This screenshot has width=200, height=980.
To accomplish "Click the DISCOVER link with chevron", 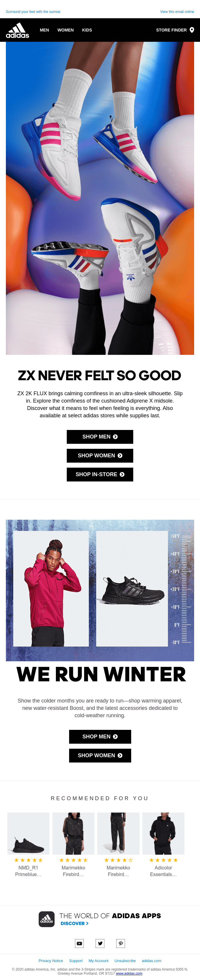I will pos(74,923).
